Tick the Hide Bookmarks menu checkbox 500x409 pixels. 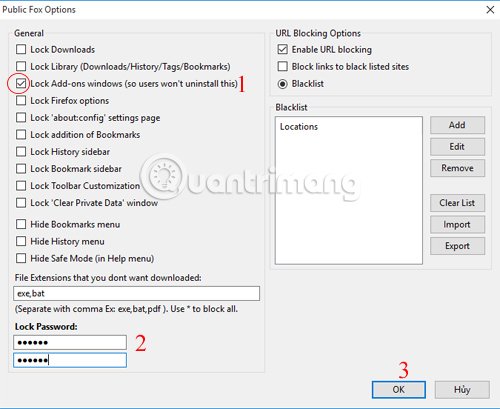pyautogui.click(x=21, y=224)
